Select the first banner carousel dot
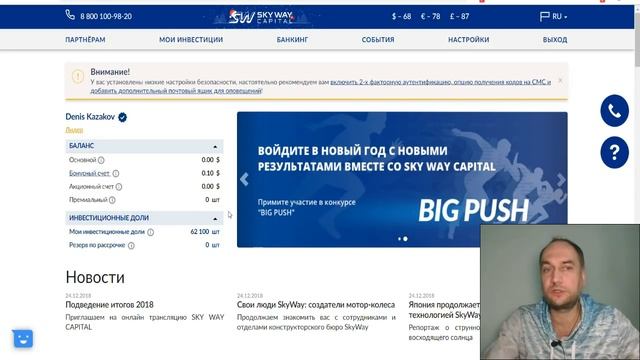The height and width of the screenshot is (360, 640). 399,239
